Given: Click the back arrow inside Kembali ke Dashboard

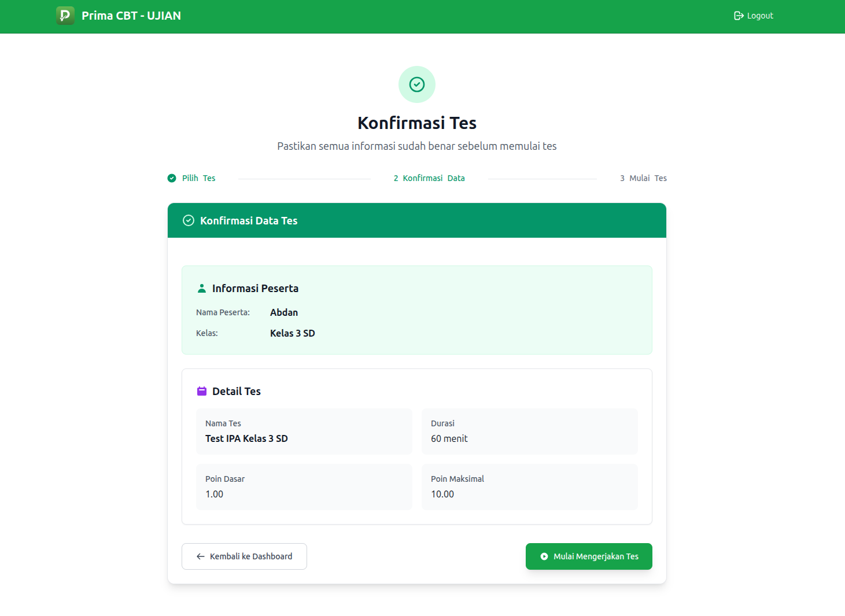Looking at the screenshot, I should tap(200, 556).
